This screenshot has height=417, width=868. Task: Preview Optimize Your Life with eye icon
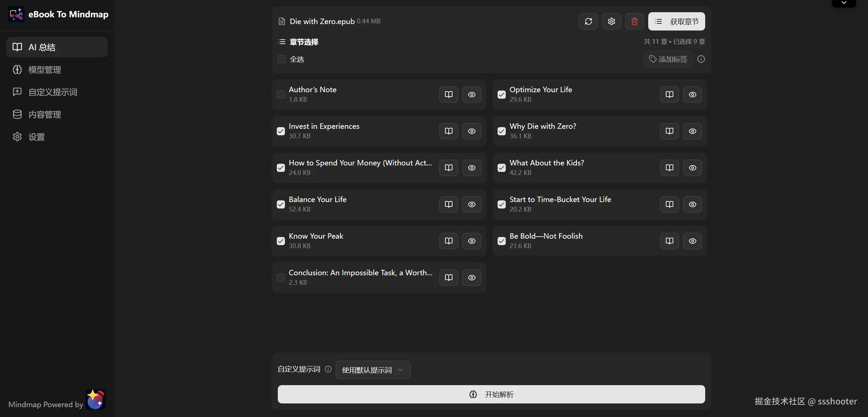pos(692,95)
